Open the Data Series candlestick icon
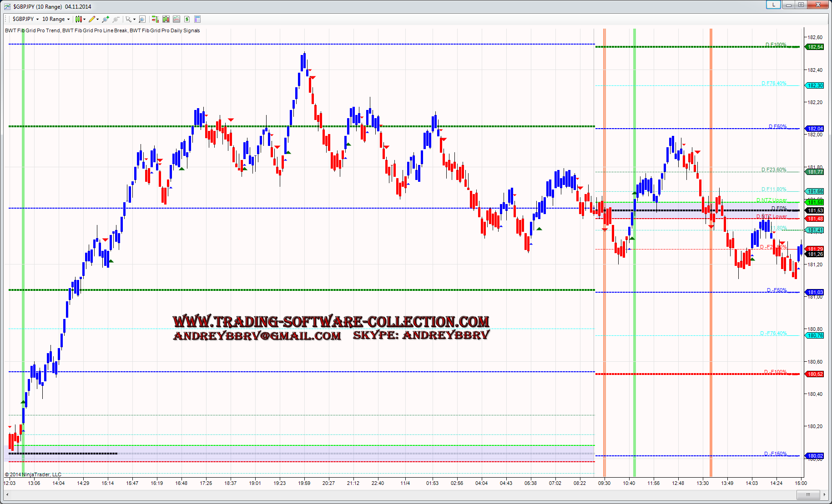The width and height of the screenshot is (832, 504). coord(166,19)
